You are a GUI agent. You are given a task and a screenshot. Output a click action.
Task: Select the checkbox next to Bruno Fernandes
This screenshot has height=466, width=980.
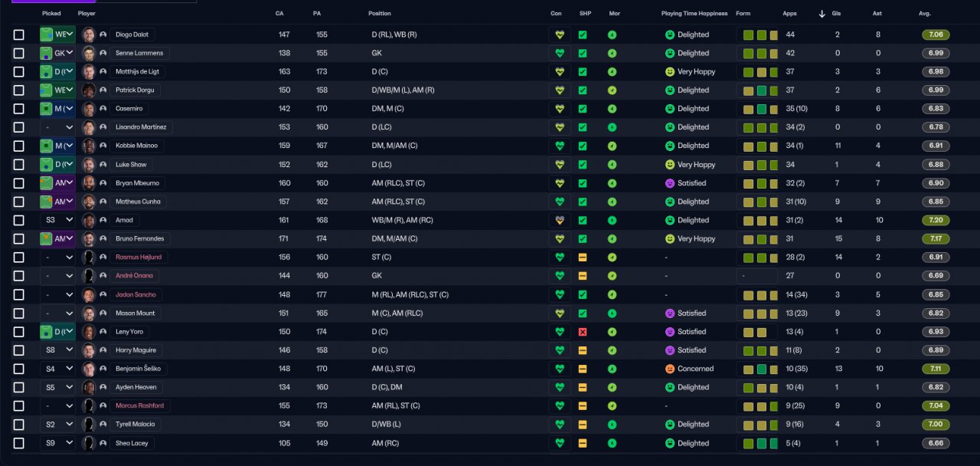point(19,239)
